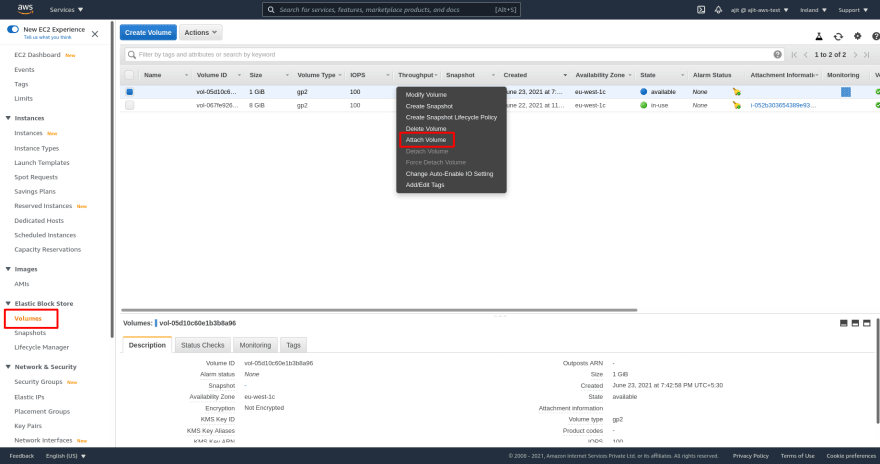The height and width of the screenshot is (464, 880).
Task: Toggle the select-all volumes checkbox
Action: point(130,75)
